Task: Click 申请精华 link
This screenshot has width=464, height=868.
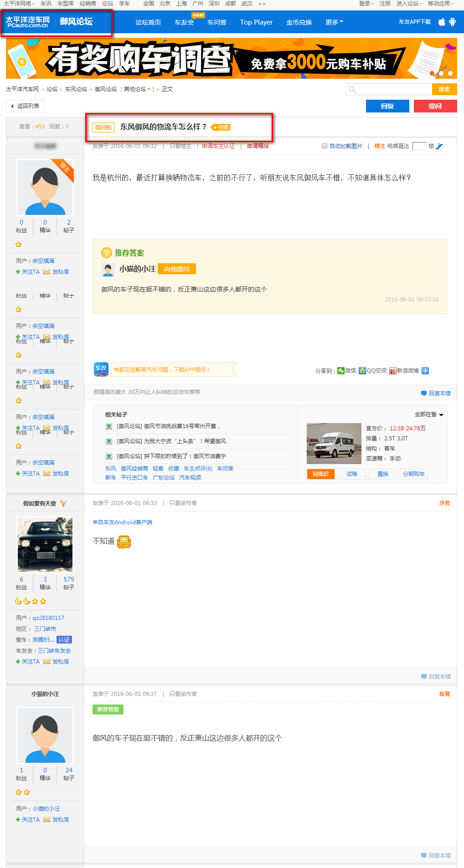Action: click(258, 146)
